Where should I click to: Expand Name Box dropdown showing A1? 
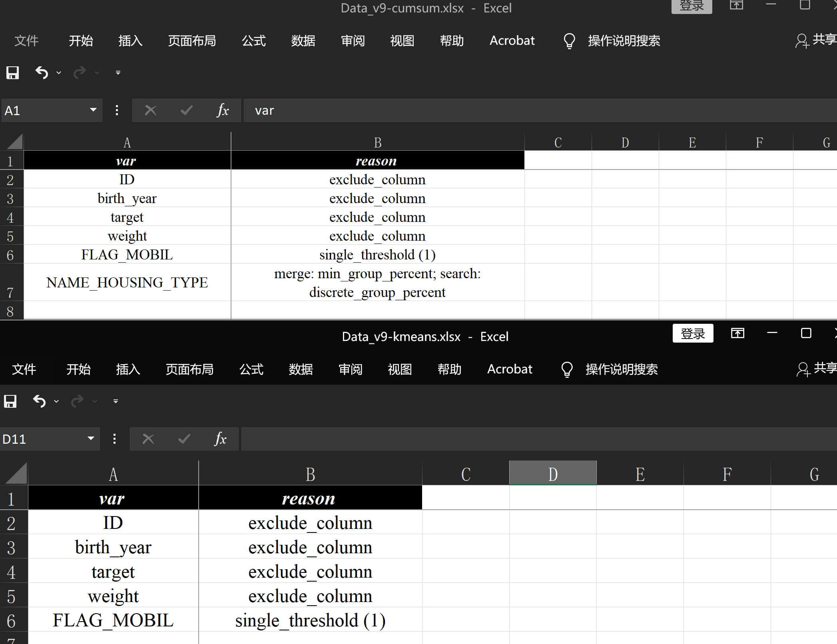93,110
